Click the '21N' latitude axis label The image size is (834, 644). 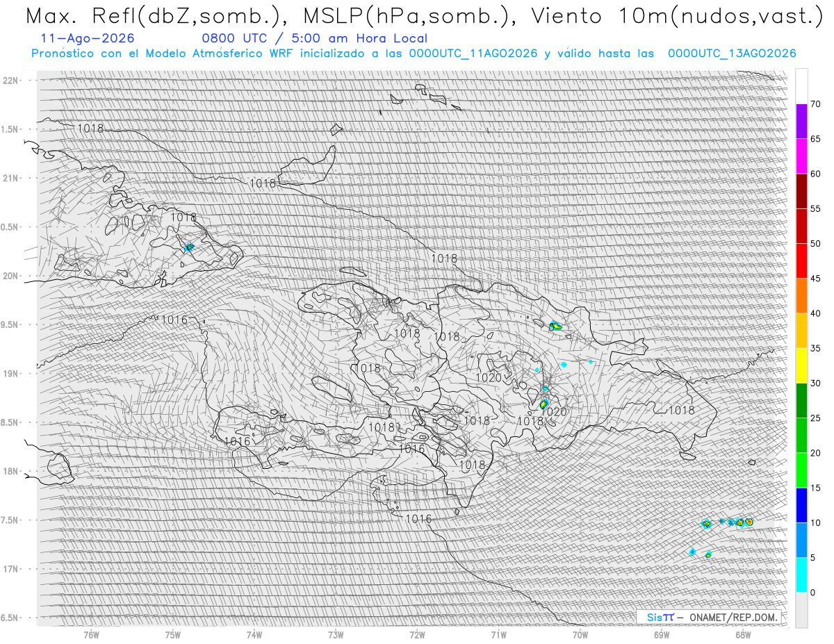pos(11,178)
